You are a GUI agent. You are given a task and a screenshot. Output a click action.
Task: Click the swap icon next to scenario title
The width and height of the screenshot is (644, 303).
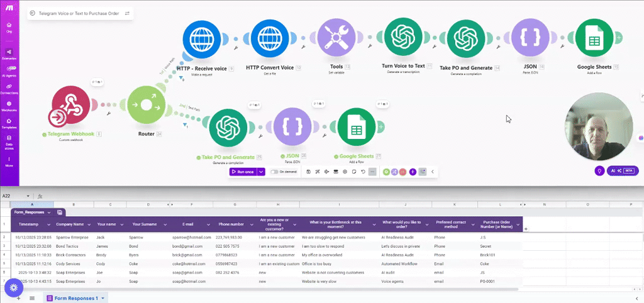pyautogui.click(x=127, y=13)
